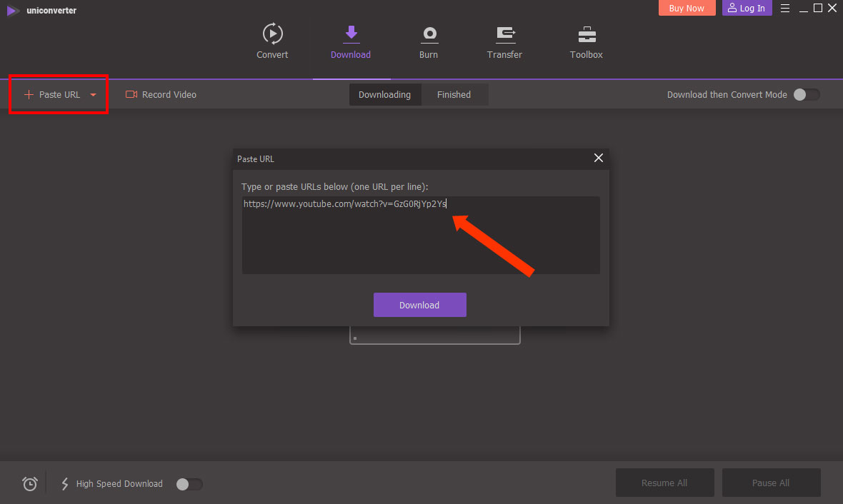Image resolution: width=843 pixels, height=504 pixels.
Task: Click the Resume All button
Action: click(664, 483)
